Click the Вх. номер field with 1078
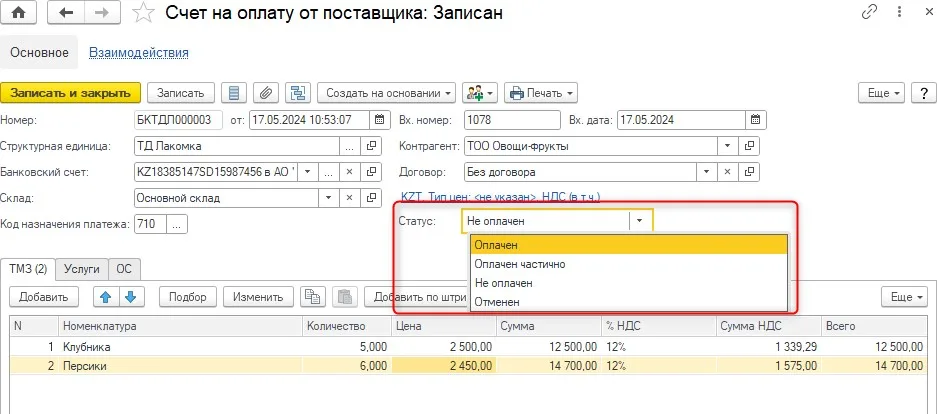The width and height of the screenshot is (937, 414). pos(512,119)
